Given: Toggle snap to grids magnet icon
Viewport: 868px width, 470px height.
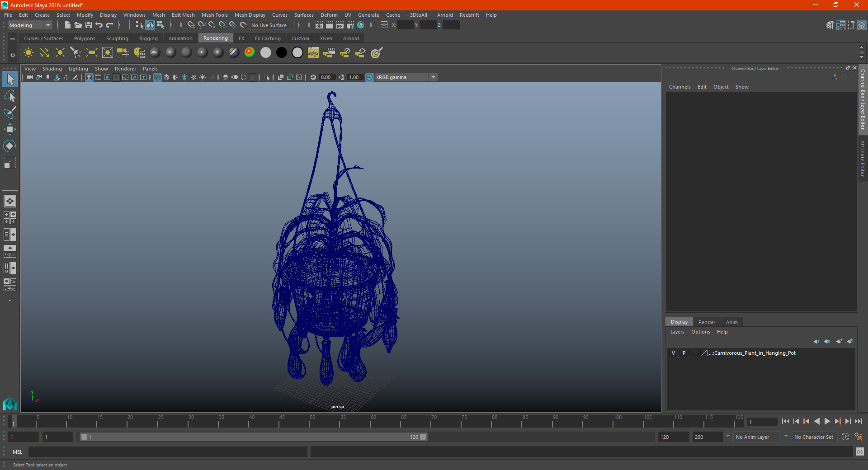Looking at the screenshot, I should tap(191, 25).
